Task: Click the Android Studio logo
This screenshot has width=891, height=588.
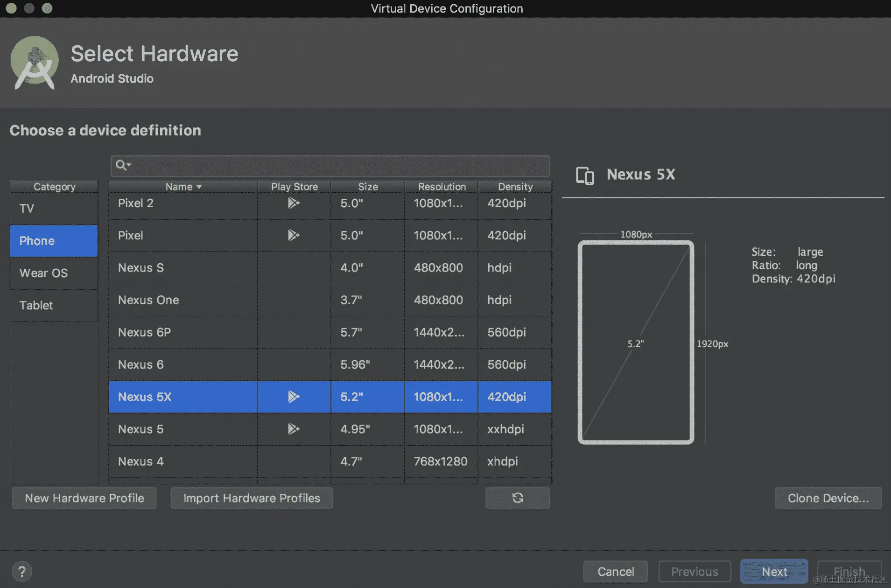Action: point(35,63)
